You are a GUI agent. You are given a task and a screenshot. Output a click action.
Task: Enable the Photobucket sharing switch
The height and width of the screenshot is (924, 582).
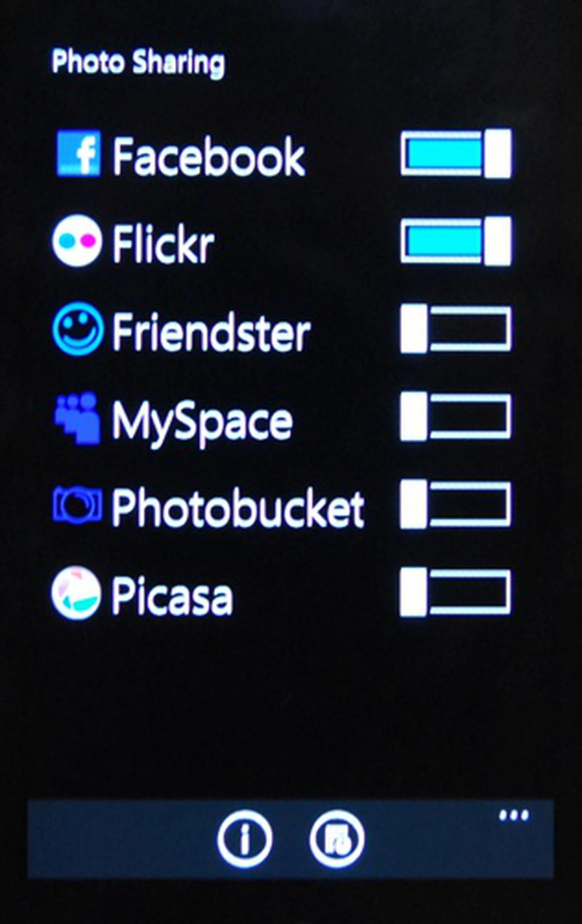(x=456, y=504)
